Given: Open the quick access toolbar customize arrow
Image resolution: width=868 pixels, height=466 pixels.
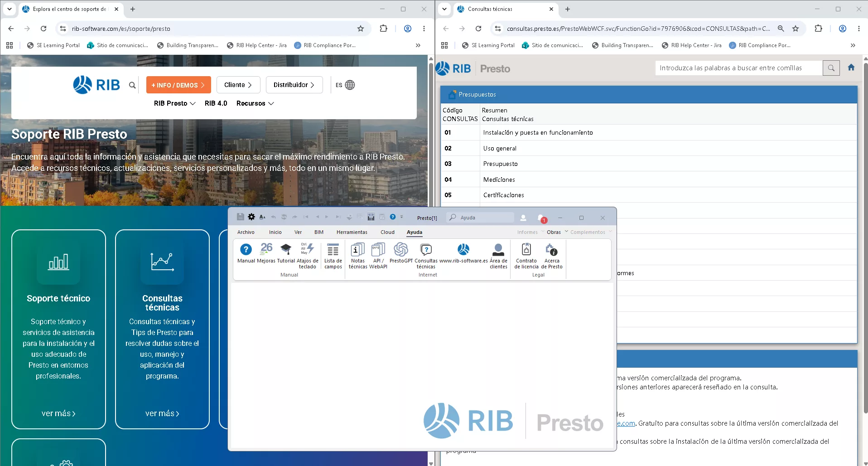Looking at the screenshot, I should point(401,217).
